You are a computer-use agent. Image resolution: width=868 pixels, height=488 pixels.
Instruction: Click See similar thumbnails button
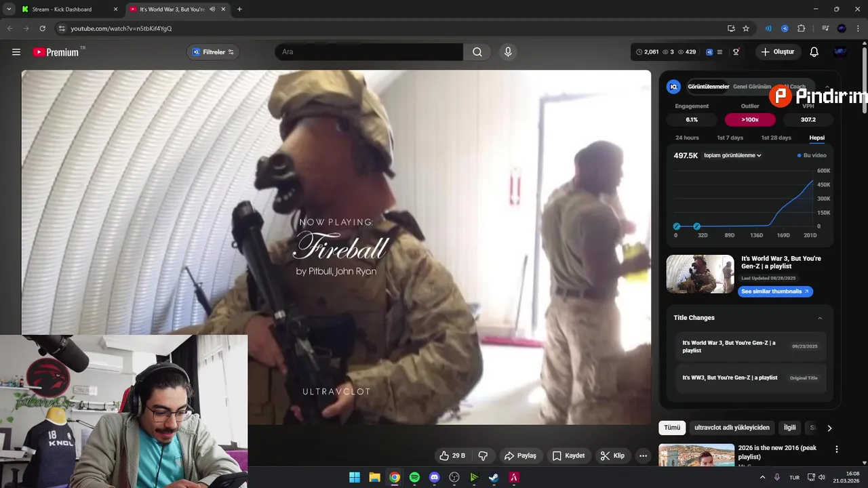(x=775, y=291)
